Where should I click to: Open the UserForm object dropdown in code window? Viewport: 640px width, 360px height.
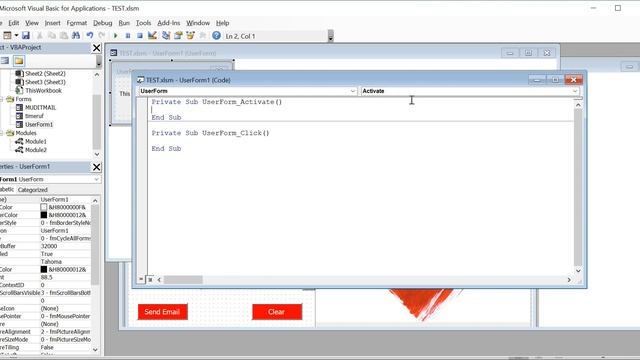click(x=353, y=91)
